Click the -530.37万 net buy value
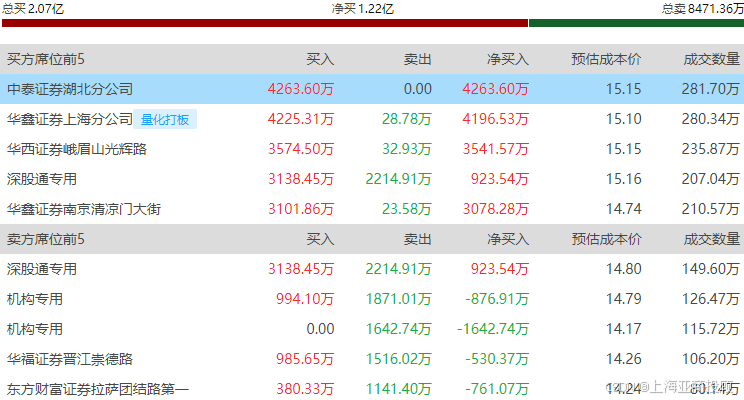The image size is (744, 400). (497, 359)
